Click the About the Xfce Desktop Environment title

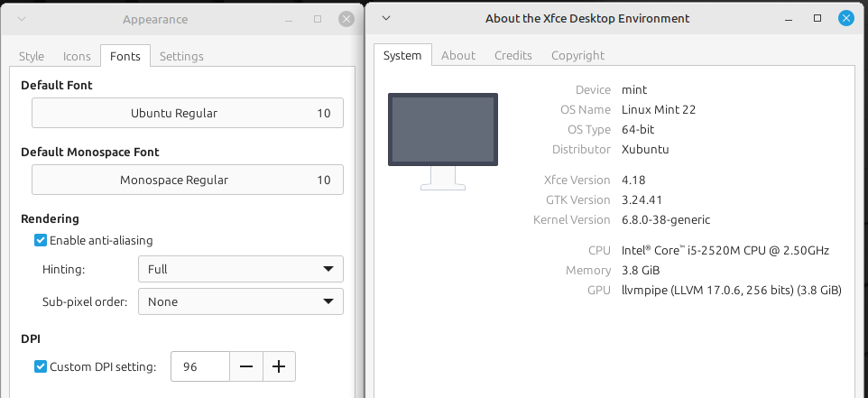click(587, 18)
